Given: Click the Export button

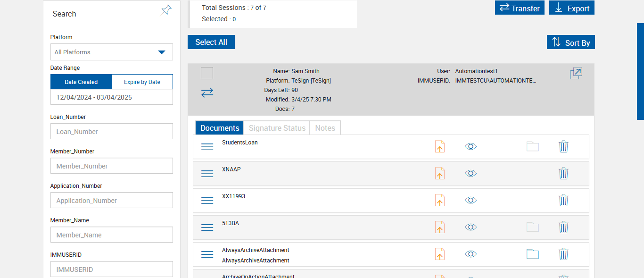Looking at the screenshot, I should pyautogui.click(x=572, y=8).
